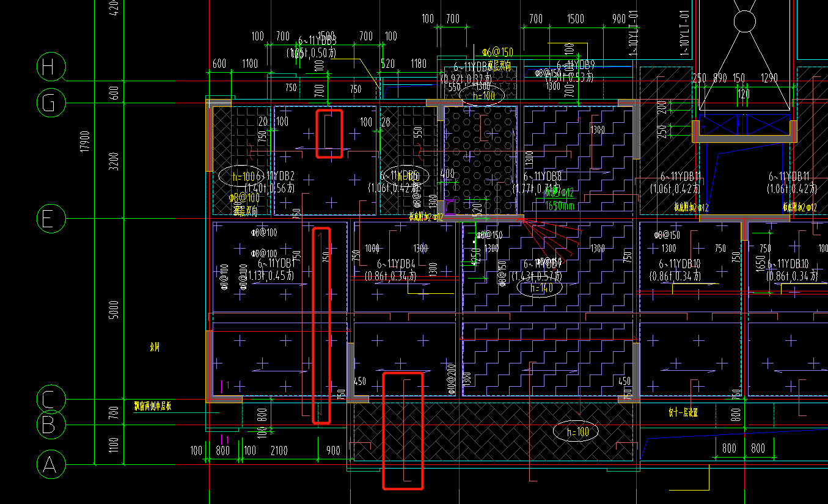The height and width of the screenshot is (504, 828).
Task: Select the yellow Φ6@150 rebar note
Action: pos(497,53)
